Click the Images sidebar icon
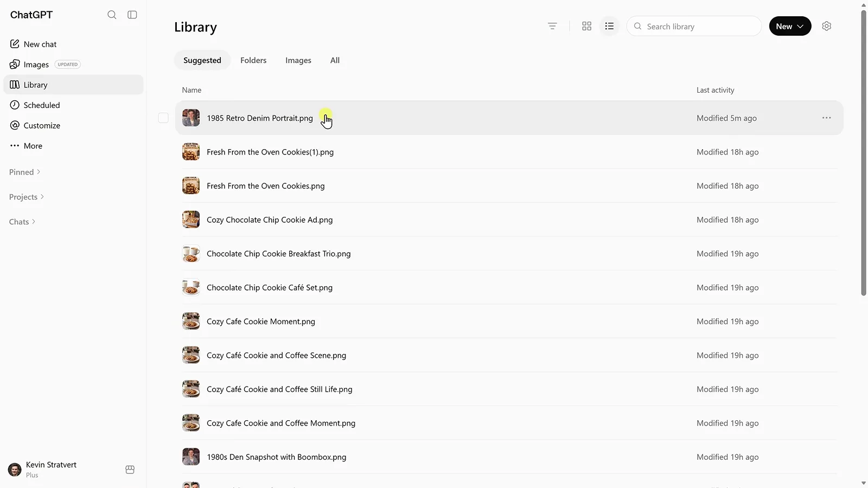The height and width of the screenshot is (488, 868). [15, 65]
